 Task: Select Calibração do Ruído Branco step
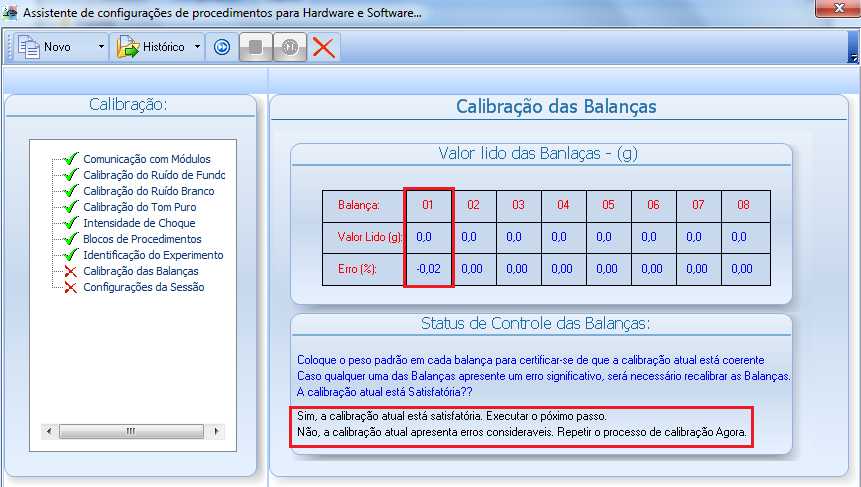[149, 191]
